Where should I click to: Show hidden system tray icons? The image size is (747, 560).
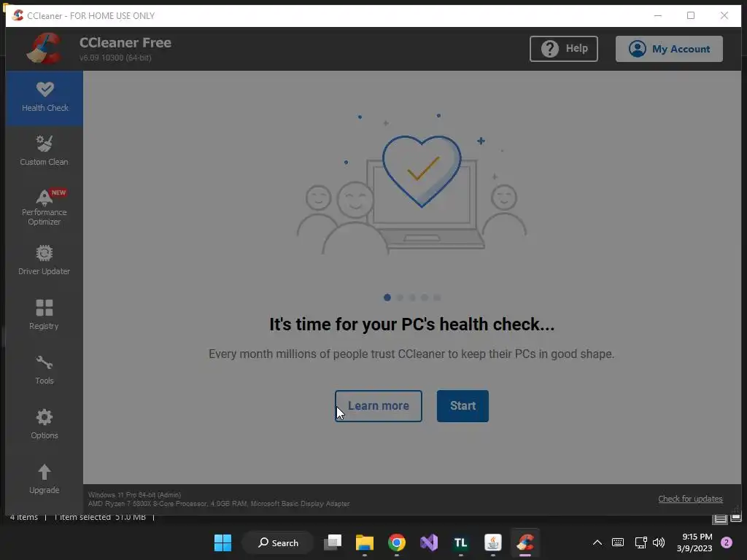597,542
